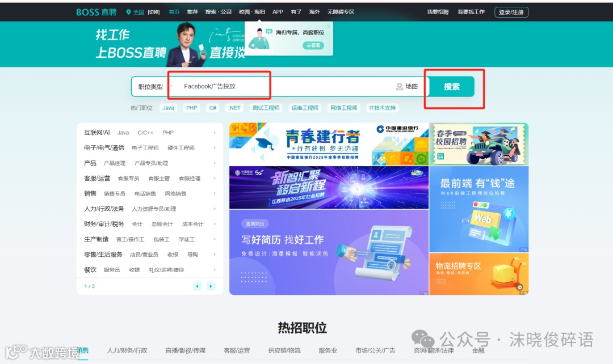Switch to the 服务业 hot jobs tab
This screenshot has width=613, height=364.
[x=328, y=350]
